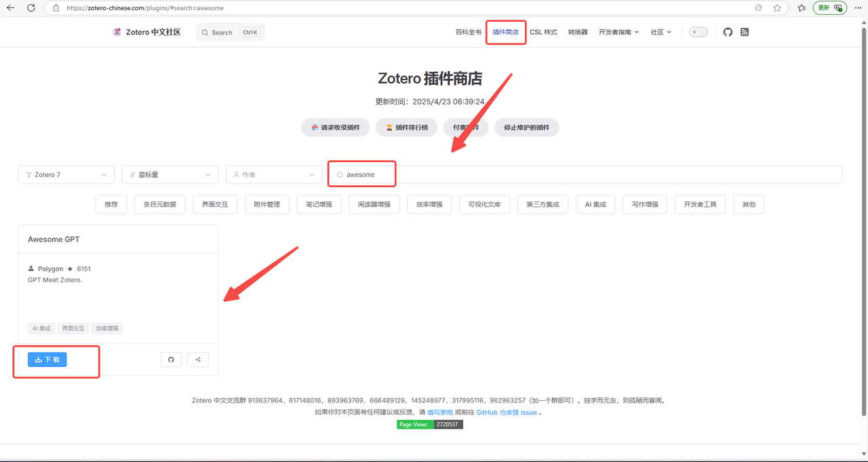
Task: Open Awesome GPT GitHub repository icon button
Action: coord(171,360)
